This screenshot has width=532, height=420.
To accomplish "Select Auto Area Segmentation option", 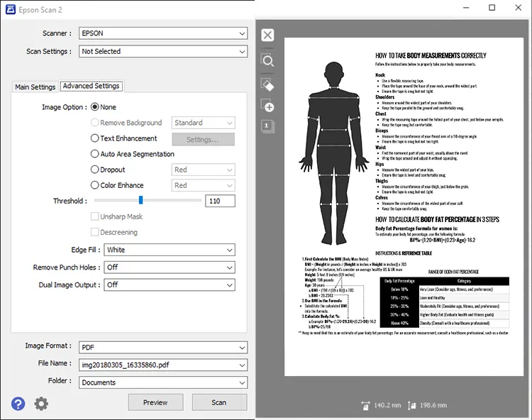I will coord(94,154).
